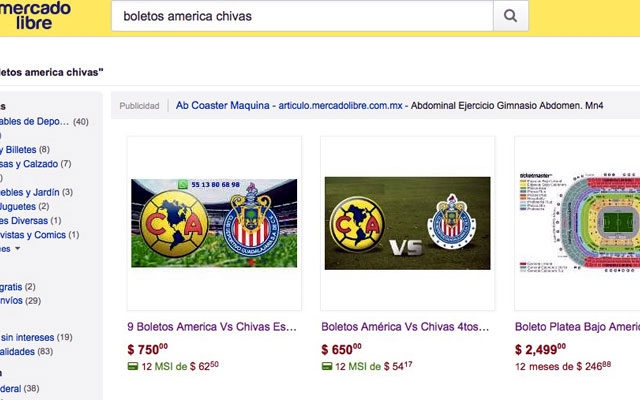
Task: Click the America VS Chivas dark grass thumbnail
Action: coord(407,223)
